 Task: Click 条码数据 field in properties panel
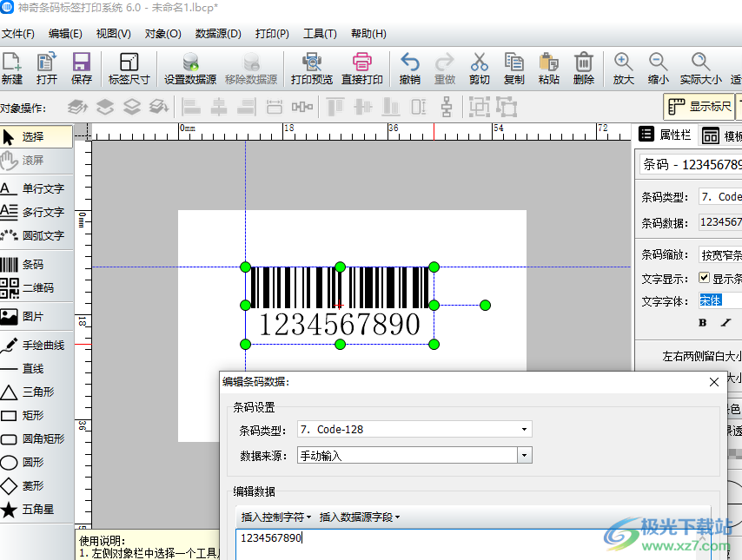tap(720, 222)
